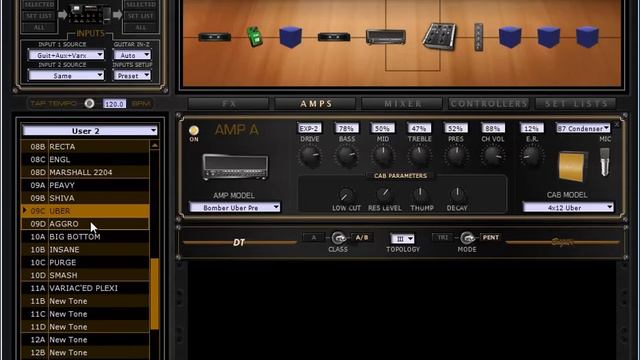Viewport: 640px width, 360px height.
Task: Click the CH VOL knob
Action: click(492, 157)
